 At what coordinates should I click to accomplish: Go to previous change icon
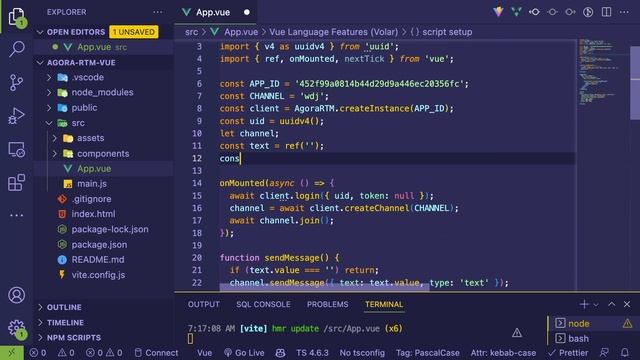pyautogui.click(x=534, y=12)
